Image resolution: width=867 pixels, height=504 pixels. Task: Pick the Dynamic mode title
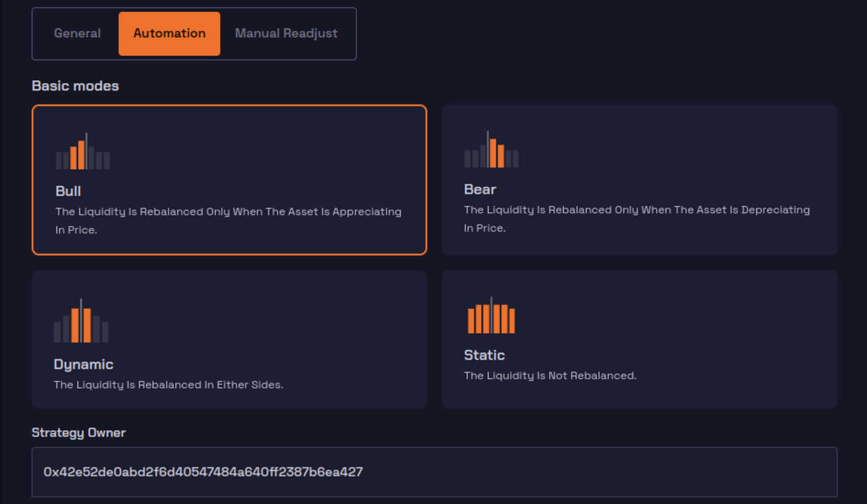coord(83,364)
